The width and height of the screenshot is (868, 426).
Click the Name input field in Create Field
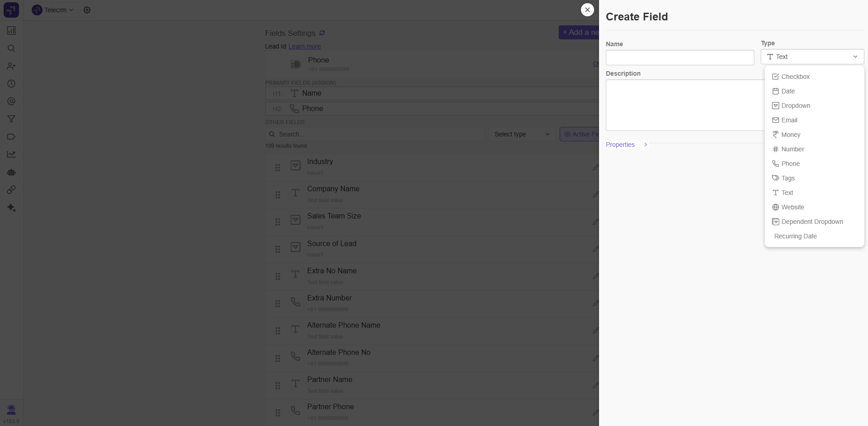[x=679, y=58]
